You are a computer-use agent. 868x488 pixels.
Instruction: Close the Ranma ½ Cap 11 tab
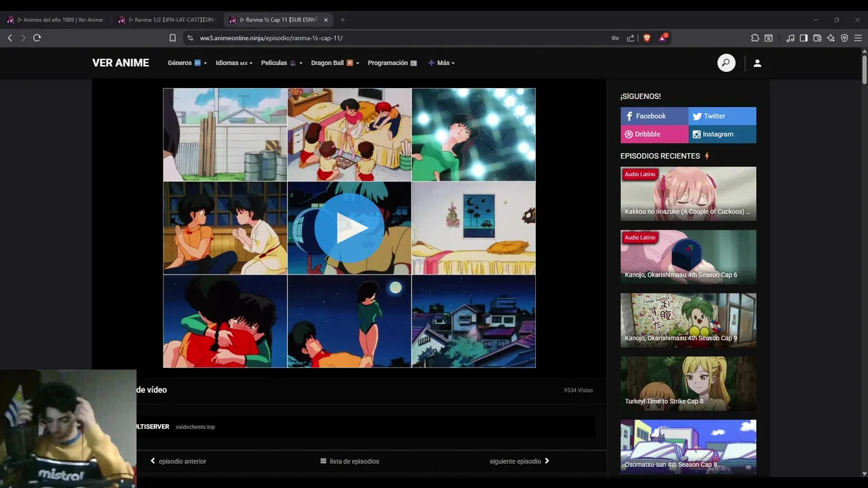pyautogui.click(x=325, y=20)
